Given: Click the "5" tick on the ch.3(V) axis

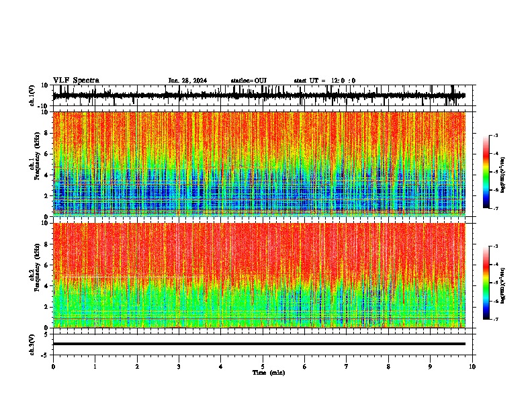Looking at the screenshot, I should click(x=46, y=334).
